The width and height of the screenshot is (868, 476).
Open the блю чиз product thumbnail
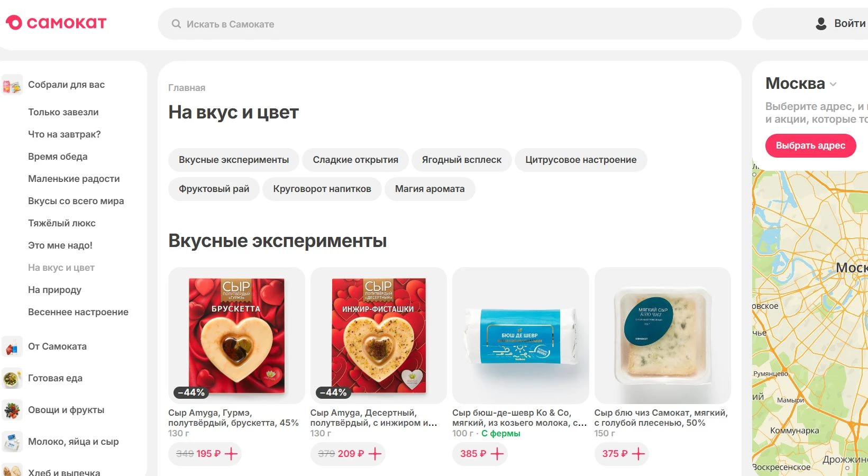pyautogui.click(x=662, y=335)
